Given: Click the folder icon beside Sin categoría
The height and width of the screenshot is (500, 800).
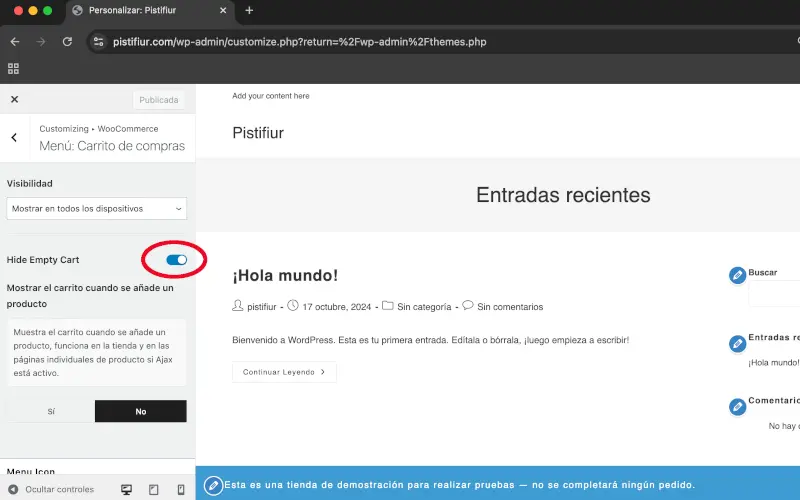Looking at the screenshot, I should point(388,306).
